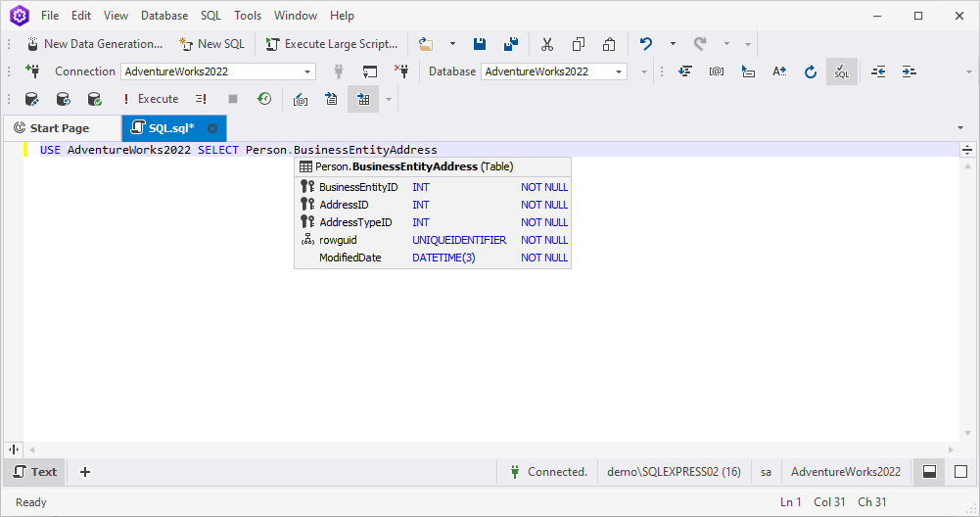Click the Execute Current Statement icon

[202, 99]
